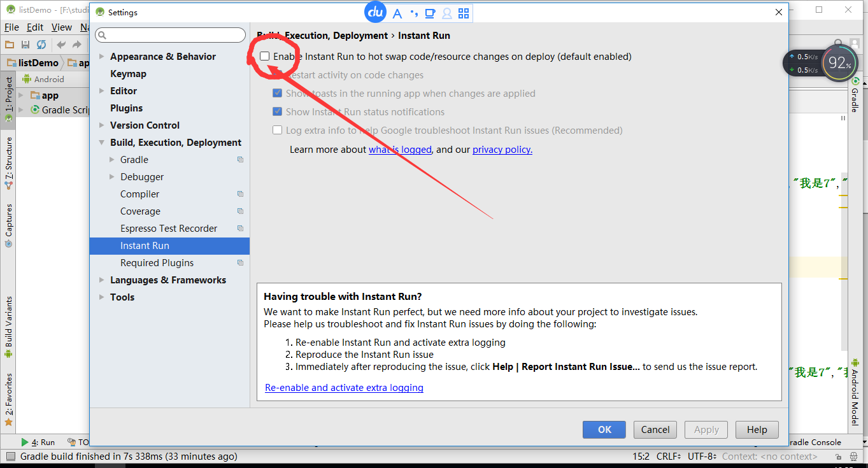The image size is (868, 468).
Task: Expand the Tools settings group
Action: pyautogui.click(x=102, y=297)
